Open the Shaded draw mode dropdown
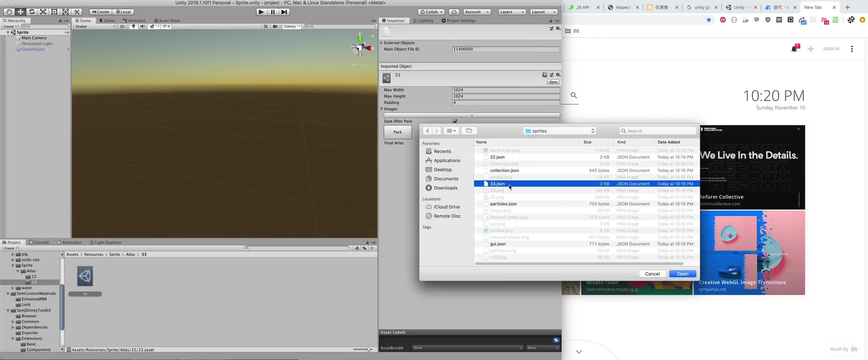 pyautogui.click(x=95, y=26)
